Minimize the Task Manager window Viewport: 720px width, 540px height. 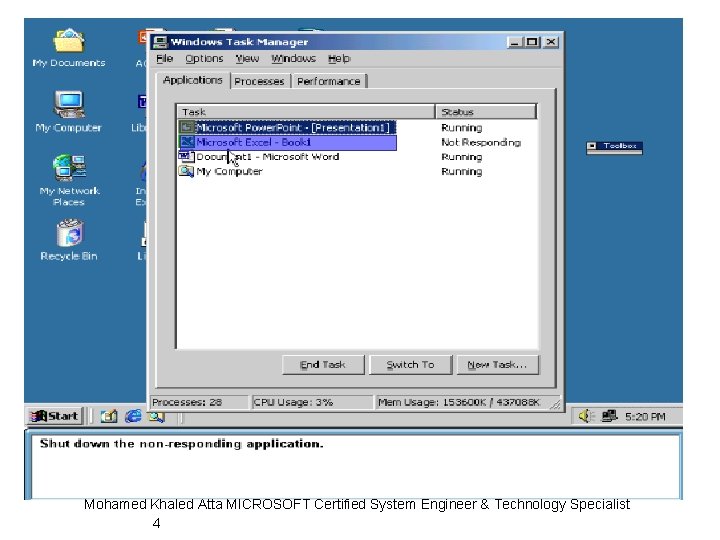tap(515, 42)
